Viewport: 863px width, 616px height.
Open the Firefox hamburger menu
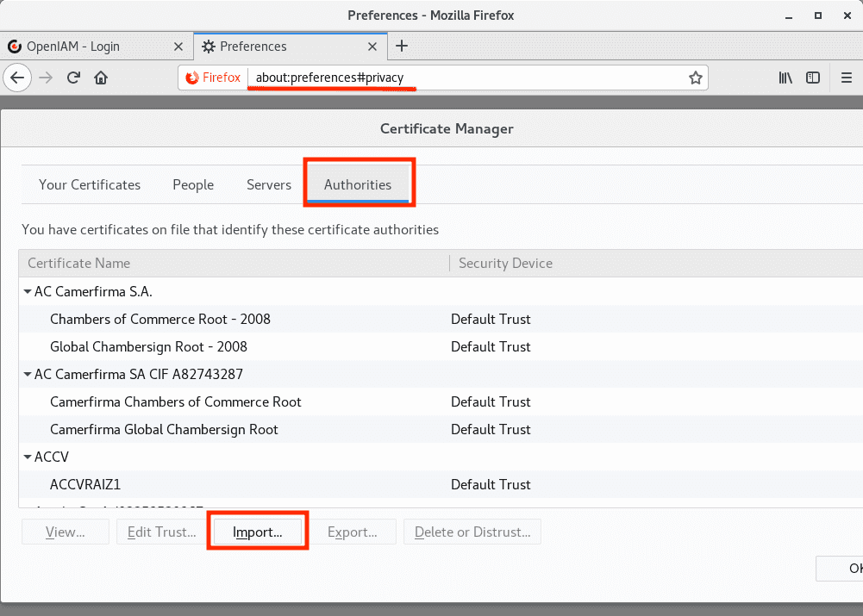847,78
